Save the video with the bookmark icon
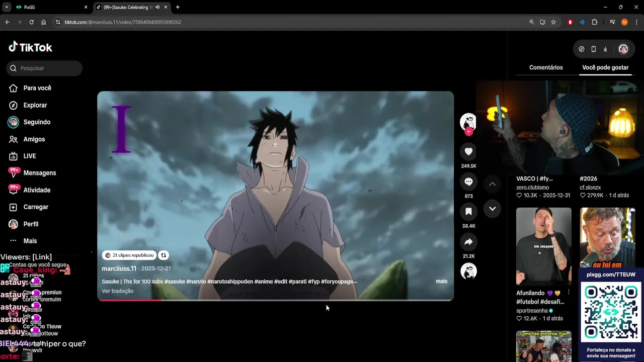 pos(468,212)
